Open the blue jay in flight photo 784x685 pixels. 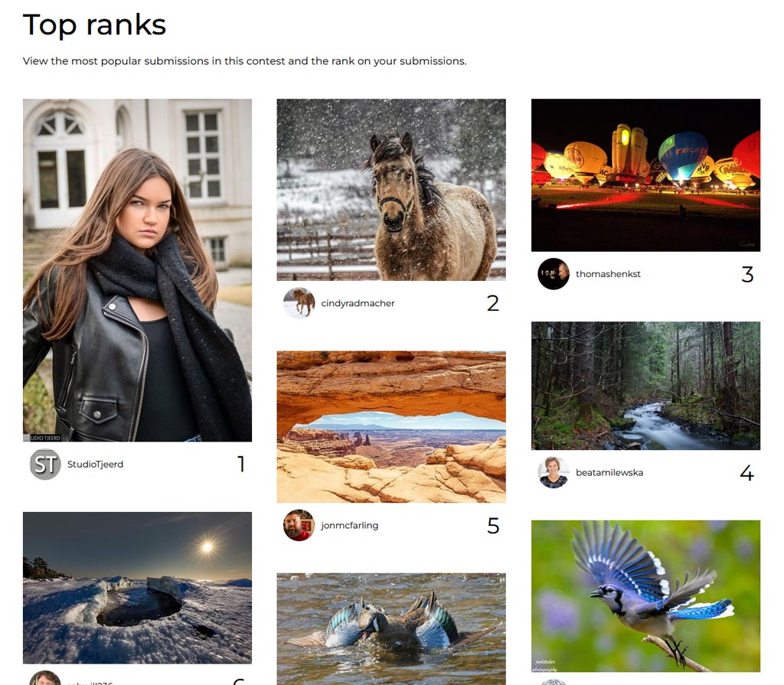pos(646,596)
